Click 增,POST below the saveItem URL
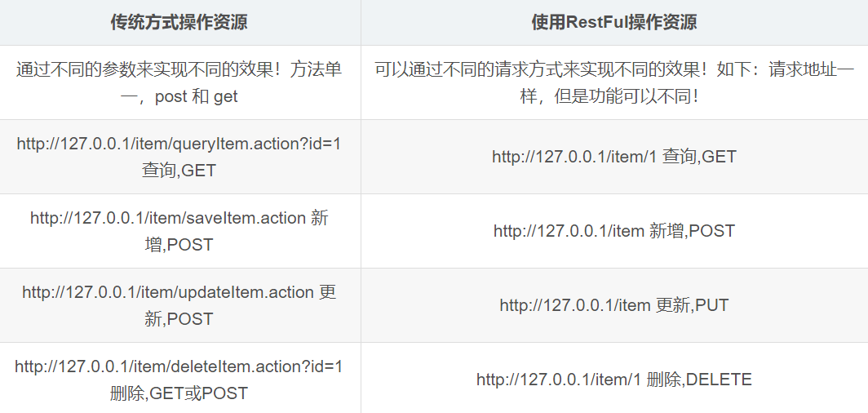The height and width of the screenshot is (413, 868). click(179, 244)
